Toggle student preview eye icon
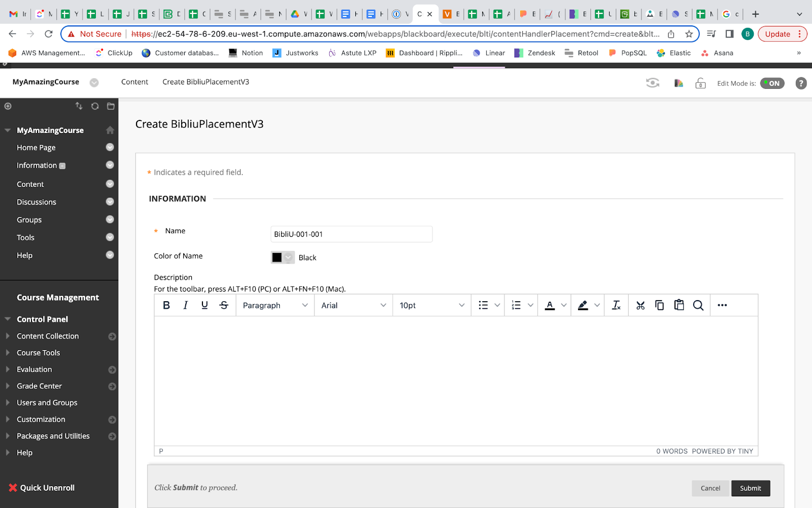 coord(653,83)
